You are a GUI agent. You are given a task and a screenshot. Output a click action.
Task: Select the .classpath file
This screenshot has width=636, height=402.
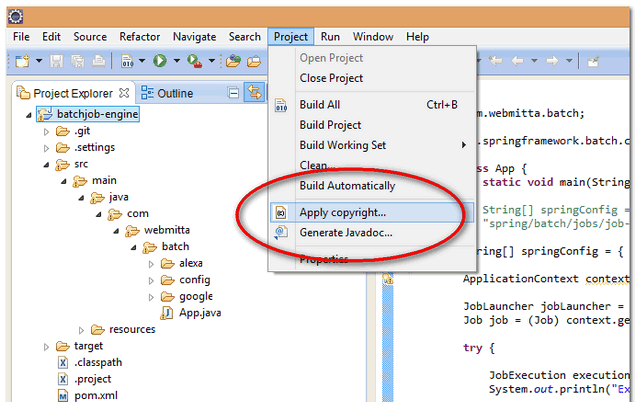(x=90, y=363)
